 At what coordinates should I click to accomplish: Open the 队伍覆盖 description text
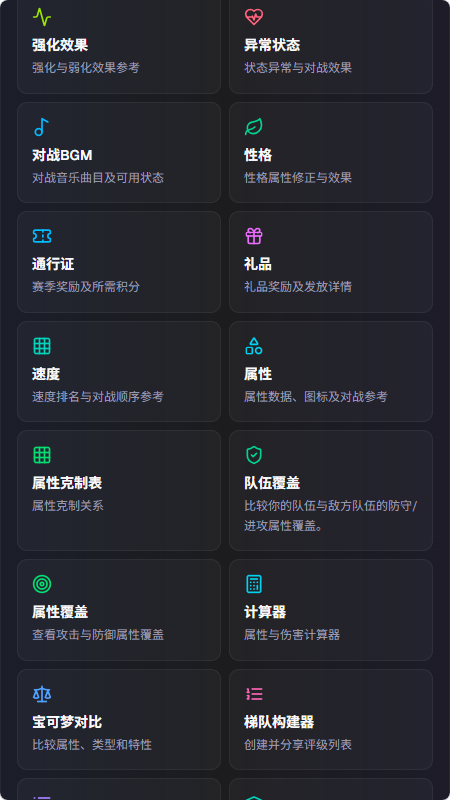coord(331,516)
